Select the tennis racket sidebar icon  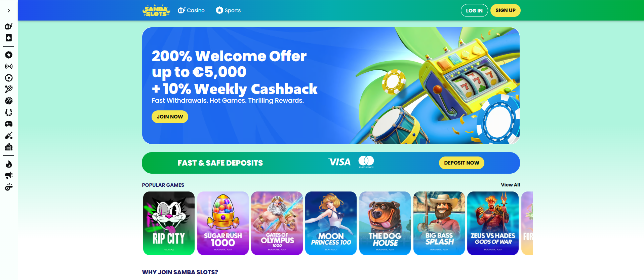click(9, 89)
